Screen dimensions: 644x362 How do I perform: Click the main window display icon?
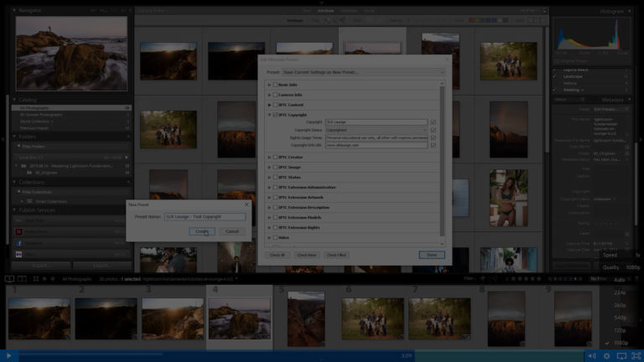(x=9, y=279)
